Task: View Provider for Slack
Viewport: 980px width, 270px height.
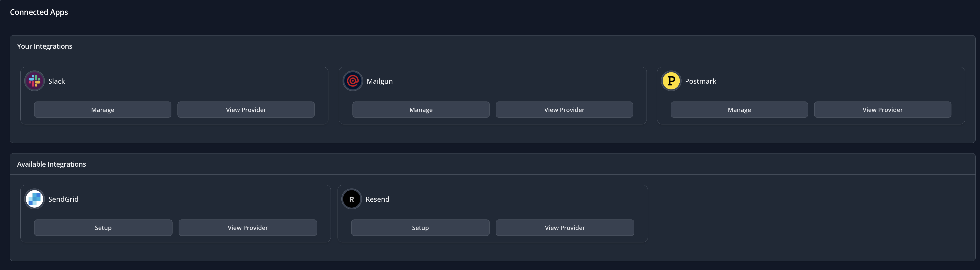Action: (x=246, y=110)
